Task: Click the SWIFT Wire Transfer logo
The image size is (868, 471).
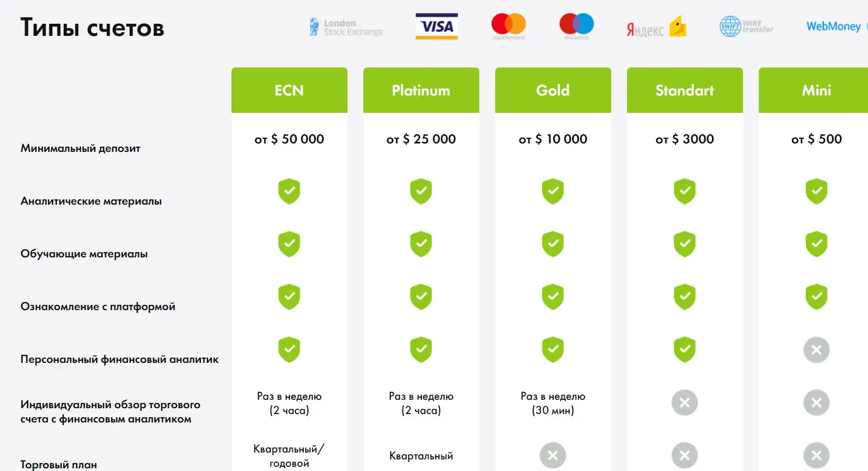Action: tap(746, 26)
